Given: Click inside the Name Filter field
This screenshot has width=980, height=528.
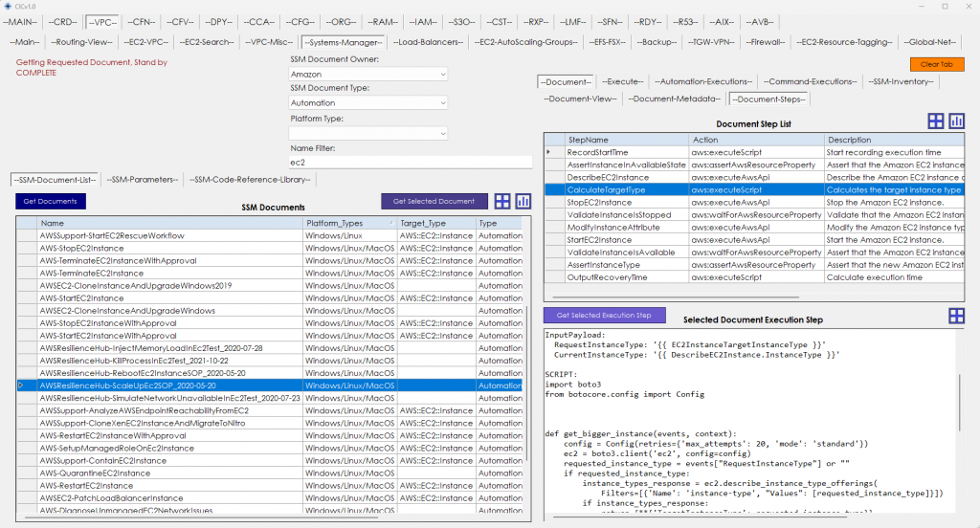Looking at the screenshot, I should click(x=367, y=163).
